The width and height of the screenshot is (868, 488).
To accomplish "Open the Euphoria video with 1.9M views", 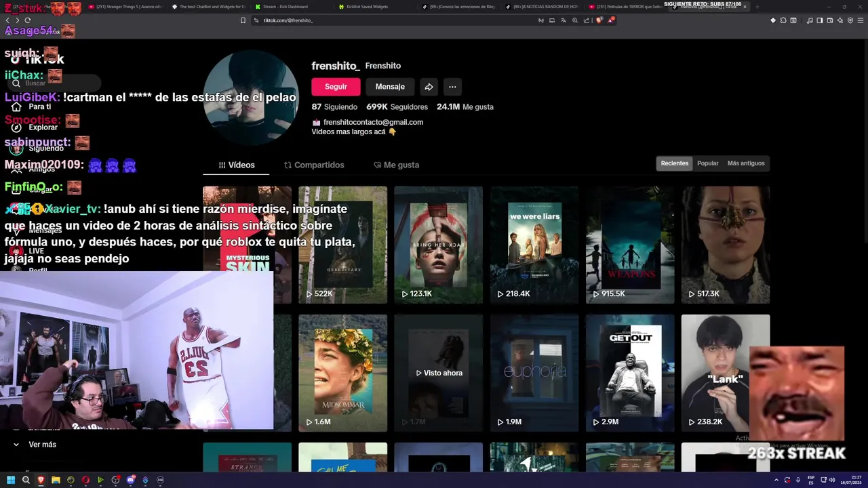I will (534, 373).
